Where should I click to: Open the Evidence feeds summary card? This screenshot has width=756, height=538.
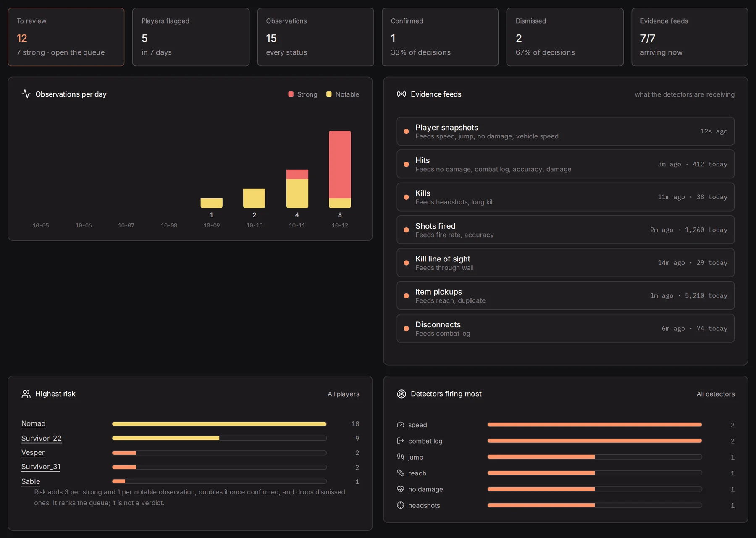click(x=690, y=37)
